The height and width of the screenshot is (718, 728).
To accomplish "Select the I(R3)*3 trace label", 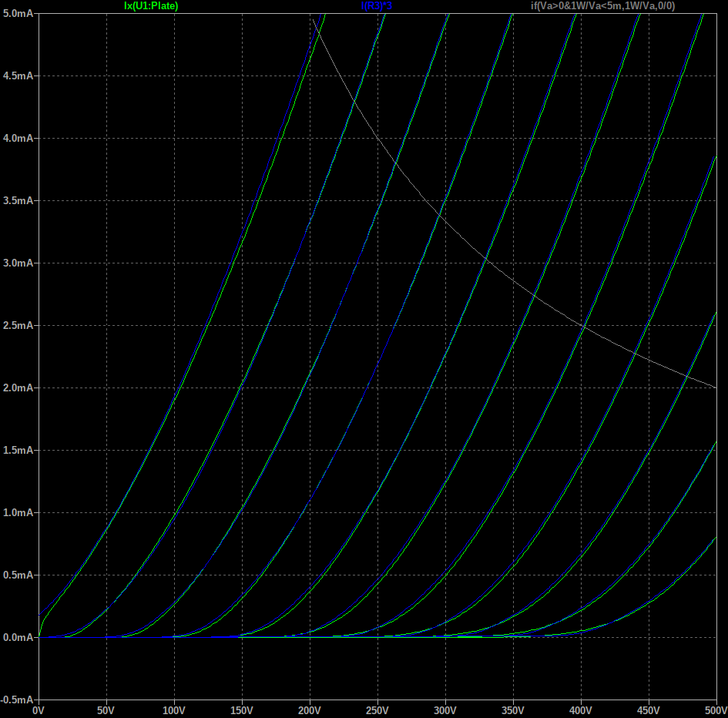I will (x=377, y=6).
